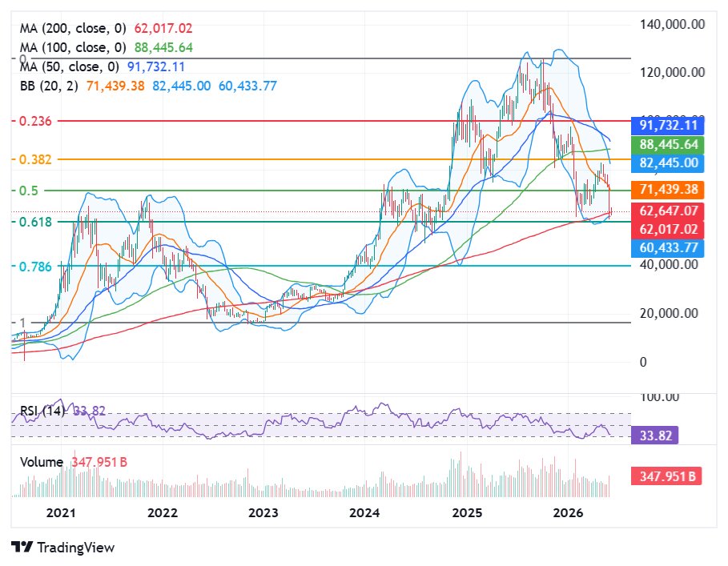Image resolution: width=728 pixels, height=566 pixels.
Task: Click the 2026 label on time axis
Action: click(569, 512)
